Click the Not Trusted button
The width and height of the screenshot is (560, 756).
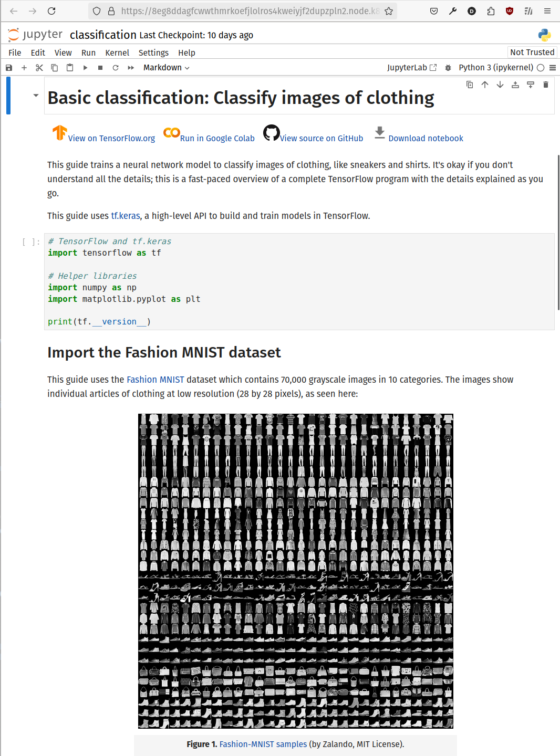pos(532,52)
